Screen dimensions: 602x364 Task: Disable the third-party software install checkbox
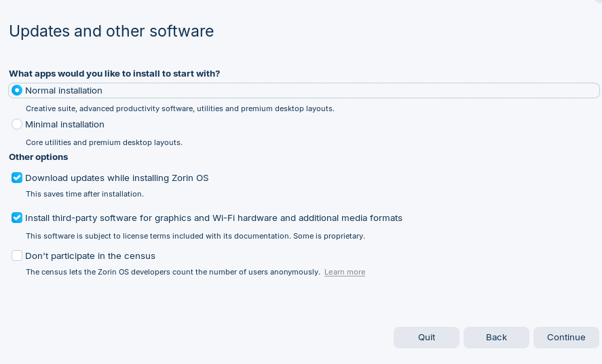[x=17, y=218]
